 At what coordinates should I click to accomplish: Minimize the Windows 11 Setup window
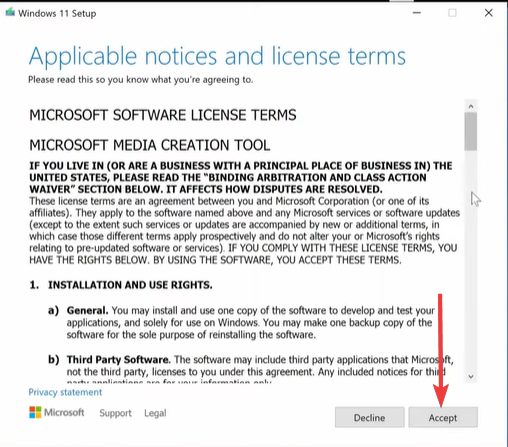point(417,13)
